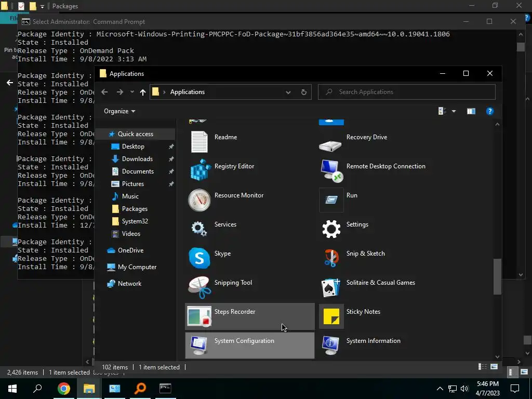Image resolution: width=532 pixels, height=399 pixels.
Task: Open recent locations dropdown arrow
Action: pos(132,92)
